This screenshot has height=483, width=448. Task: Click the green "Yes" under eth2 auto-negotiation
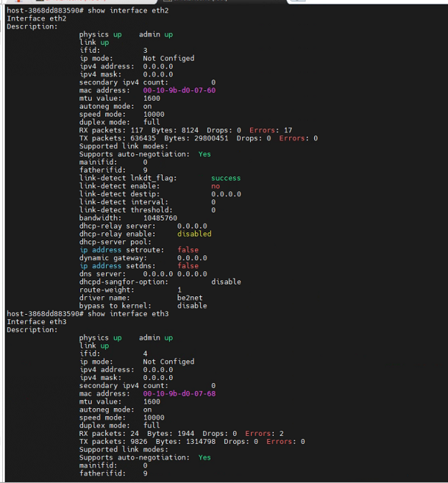205,154
